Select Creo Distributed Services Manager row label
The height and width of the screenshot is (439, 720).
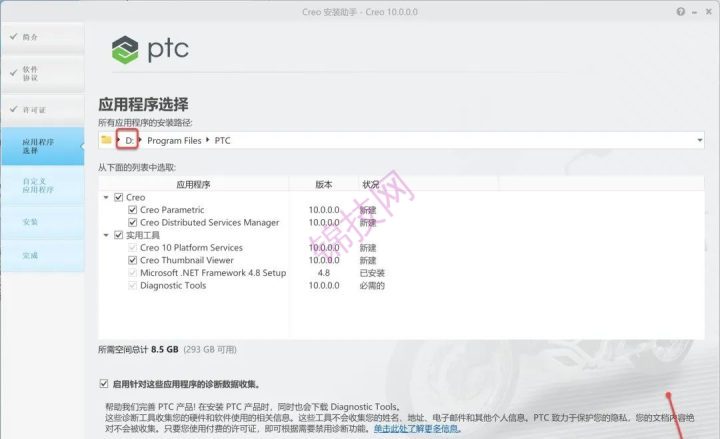tap(209, 222)
